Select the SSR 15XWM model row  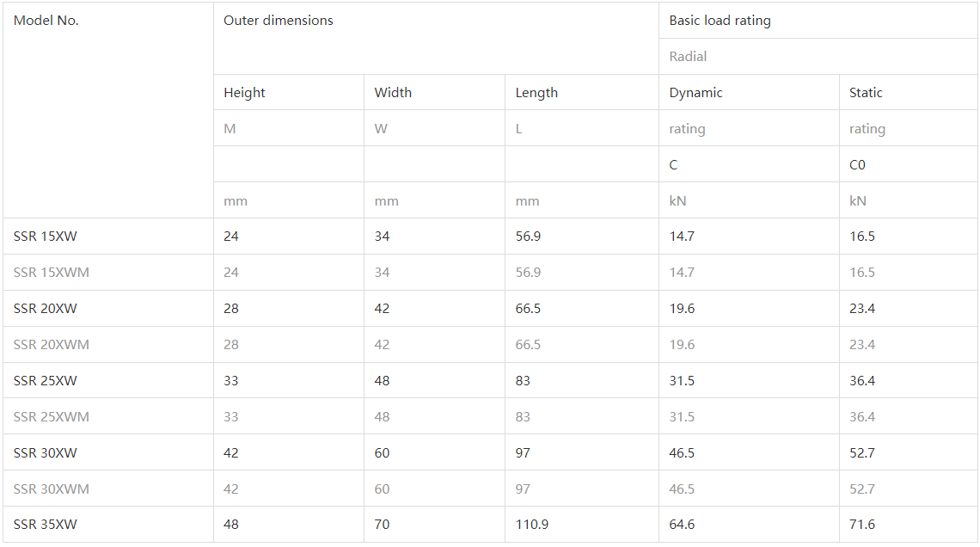pyautogui.click(x=52, y=273)
